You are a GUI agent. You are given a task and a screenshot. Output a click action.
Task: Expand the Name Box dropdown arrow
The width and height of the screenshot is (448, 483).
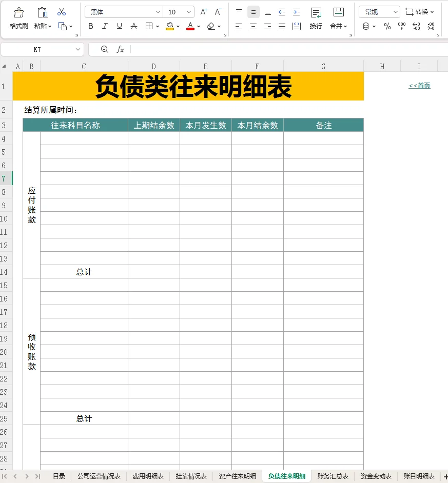click(77, 49)
